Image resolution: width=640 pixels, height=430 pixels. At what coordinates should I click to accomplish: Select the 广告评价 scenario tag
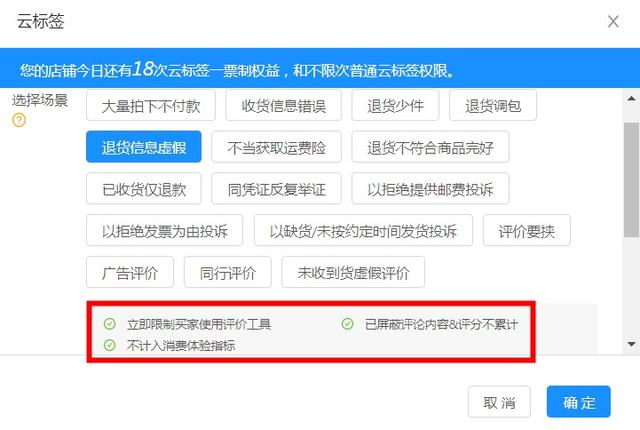point(130,273)
